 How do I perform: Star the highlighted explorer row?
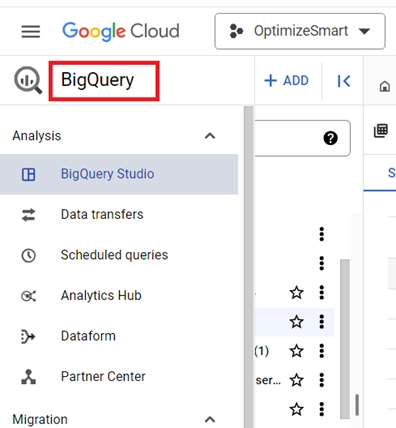296,322
